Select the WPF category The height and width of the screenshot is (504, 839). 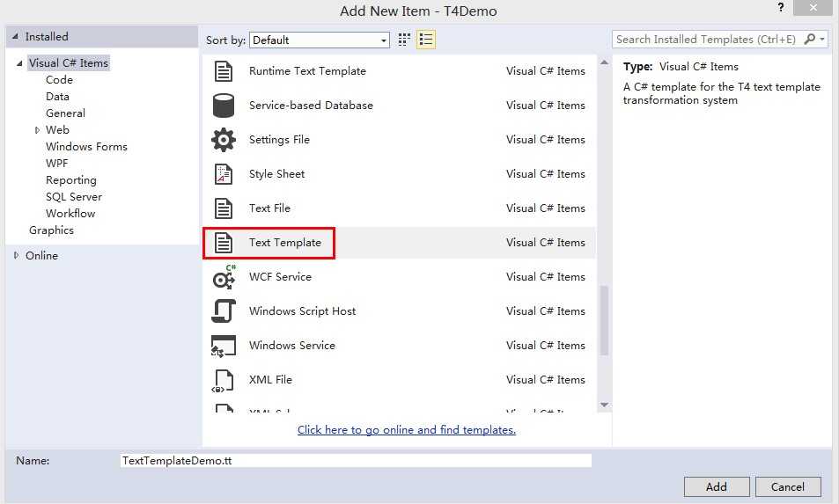(56, 163)
